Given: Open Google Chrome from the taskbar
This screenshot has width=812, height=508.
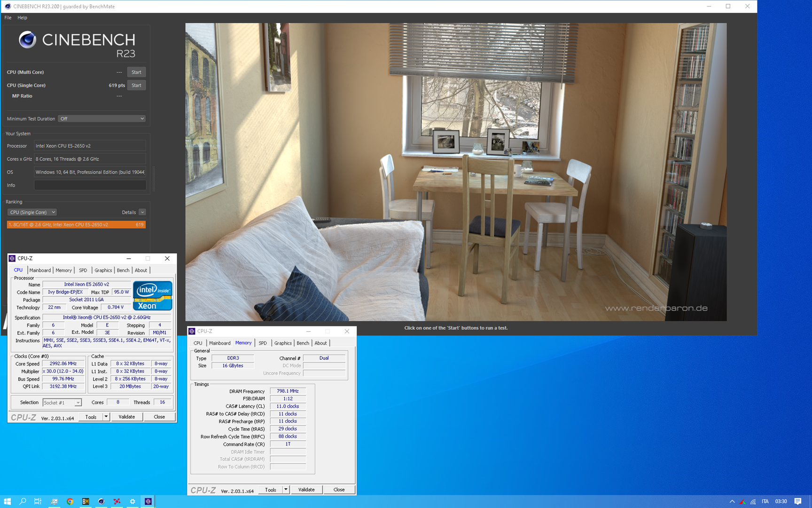Looking at the screenshot, I should coord(70,501).
